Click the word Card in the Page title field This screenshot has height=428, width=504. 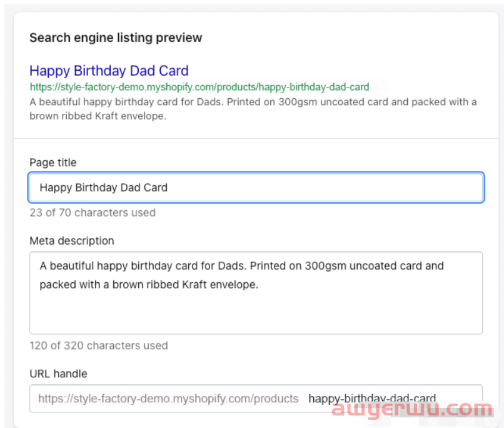155,188
